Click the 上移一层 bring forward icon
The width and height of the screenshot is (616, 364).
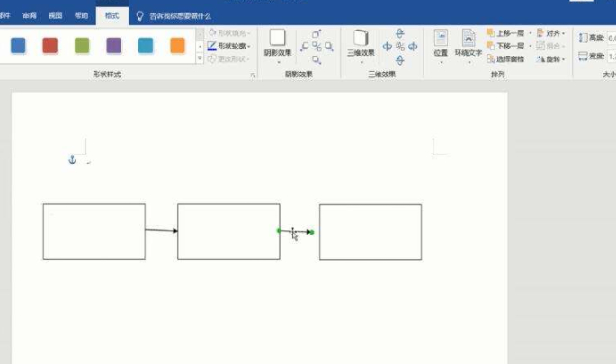point(490,32)
